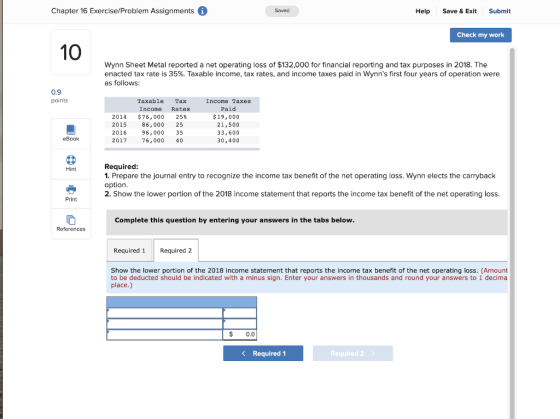
Task: Open the first row label dropdown cell
Action: pyautogui.click(x=165, y=313)
